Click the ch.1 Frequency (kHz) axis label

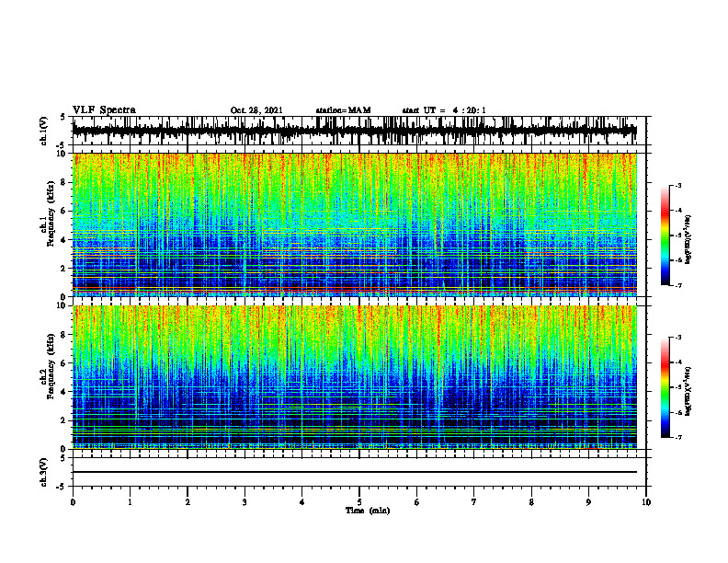[x=48, y=213]
